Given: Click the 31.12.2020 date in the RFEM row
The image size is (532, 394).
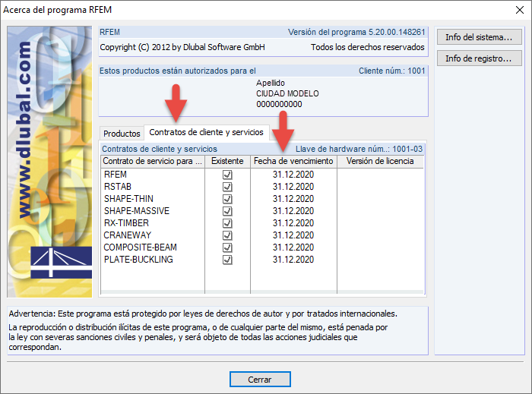Looking at the screenshot, I should (293, 175).
